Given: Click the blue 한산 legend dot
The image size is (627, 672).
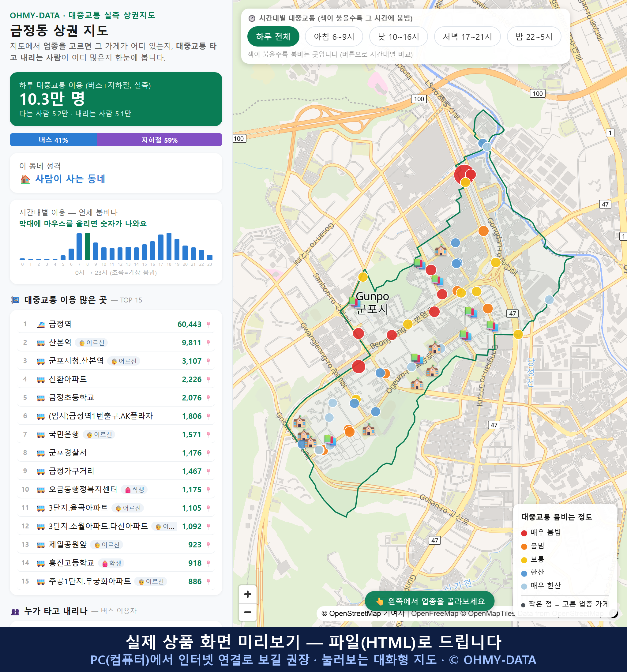Looking at the screenshot, I should coord(524,573).
